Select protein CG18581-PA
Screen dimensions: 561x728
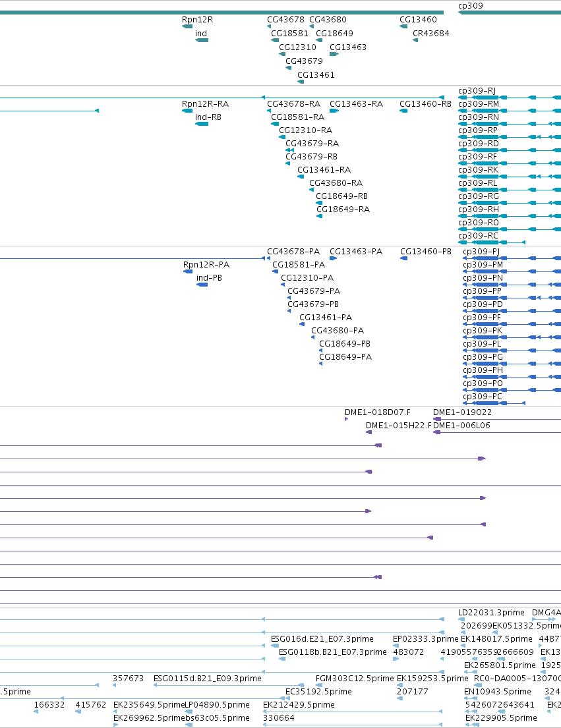[299, 265]
